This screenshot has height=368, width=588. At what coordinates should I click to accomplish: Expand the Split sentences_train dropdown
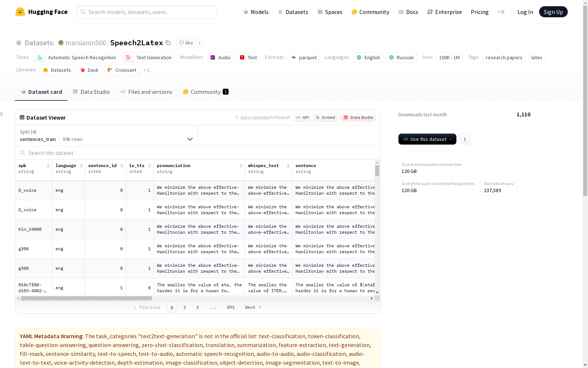point(106,135)
